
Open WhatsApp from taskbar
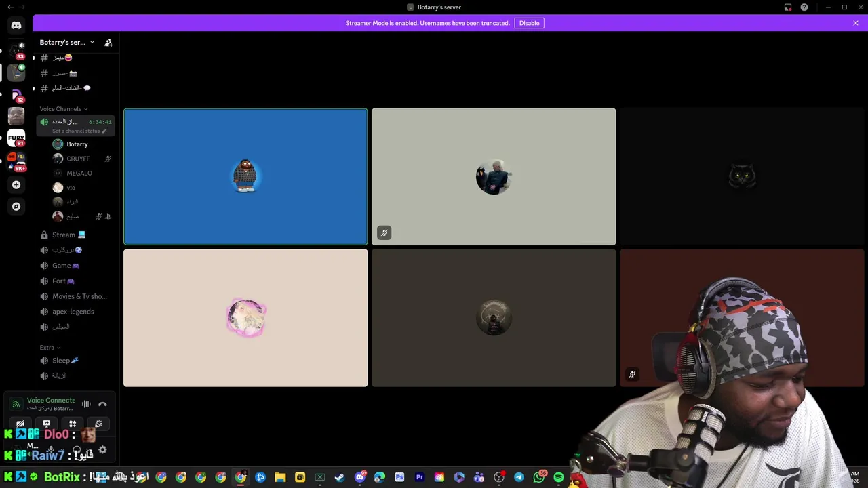(x=538, y=478)
